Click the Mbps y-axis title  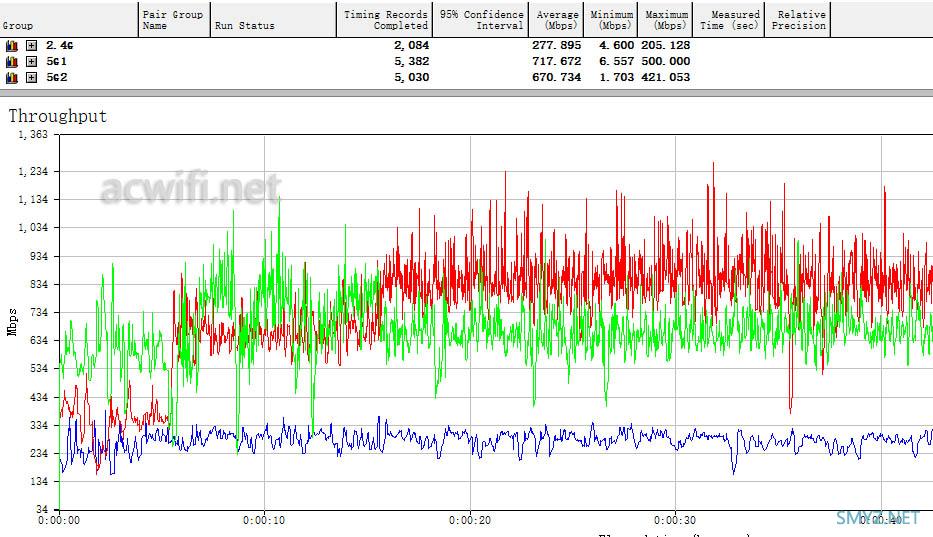tap(12, 322)
